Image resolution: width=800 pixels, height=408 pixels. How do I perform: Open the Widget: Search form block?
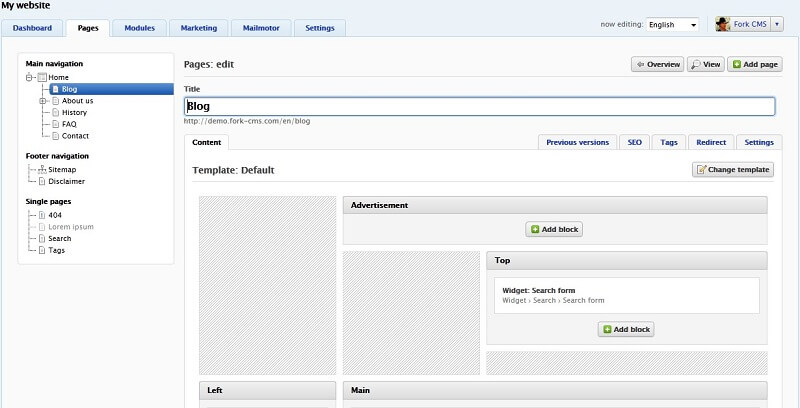coord(627,295)
